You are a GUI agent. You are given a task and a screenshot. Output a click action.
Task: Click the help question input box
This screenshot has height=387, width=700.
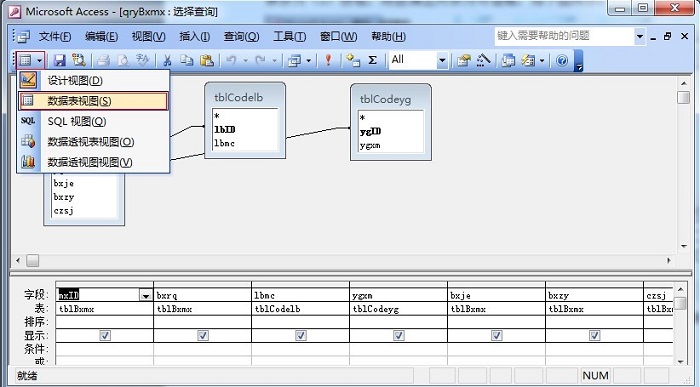point(564,36)
